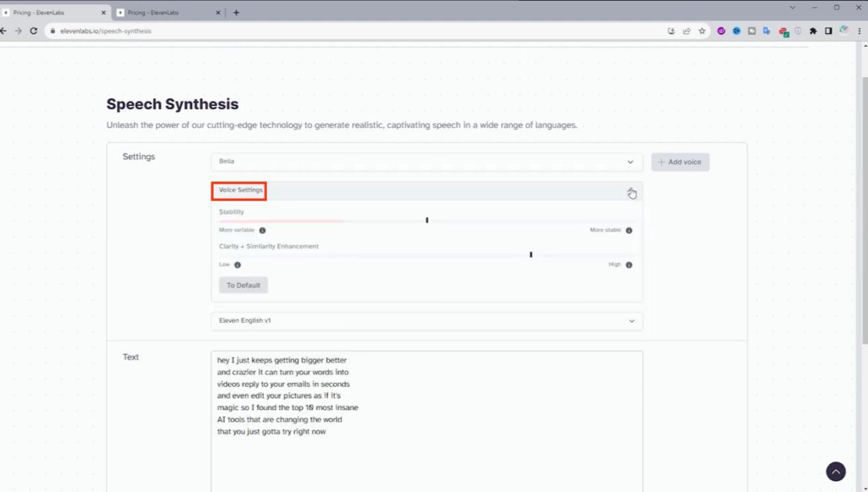Viewport: 868px width, 492px height.
Task: Open the Chrome three-dot menu
Action: (860, 30)
